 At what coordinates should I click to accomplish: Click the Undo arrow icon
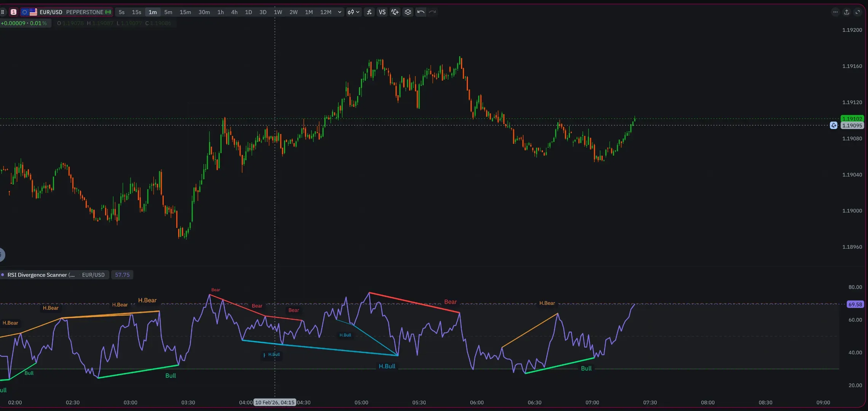(420, 12)
